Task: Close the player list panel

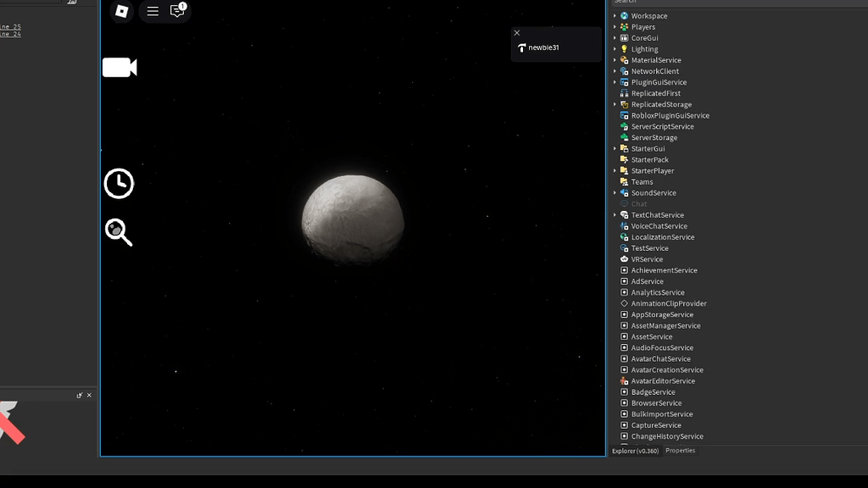Action: pyautogui.click(x=517, y=33)
